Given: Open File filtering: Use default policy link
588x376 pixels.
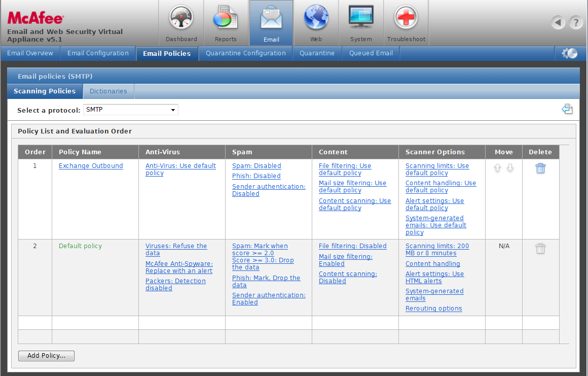Looking at the screenshot, I should 345,169.
